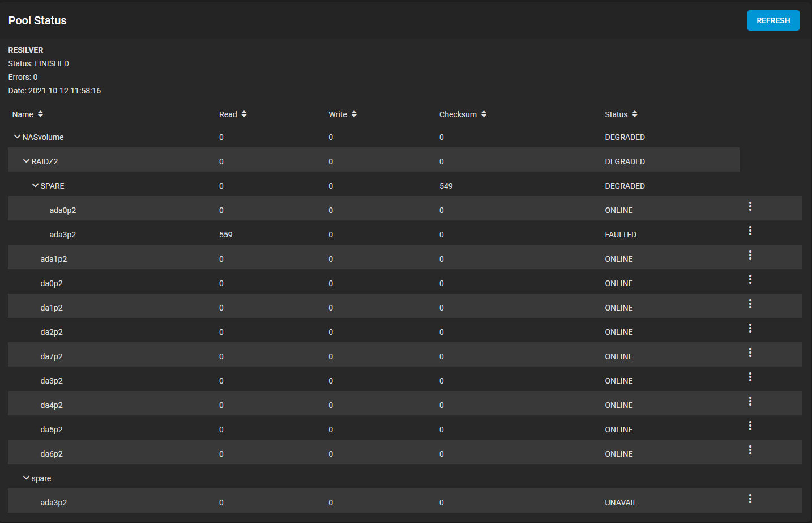Click the REFRESH button
Image resolution: width=812 pixels, height=523 pixels.
tap(773, 20)
